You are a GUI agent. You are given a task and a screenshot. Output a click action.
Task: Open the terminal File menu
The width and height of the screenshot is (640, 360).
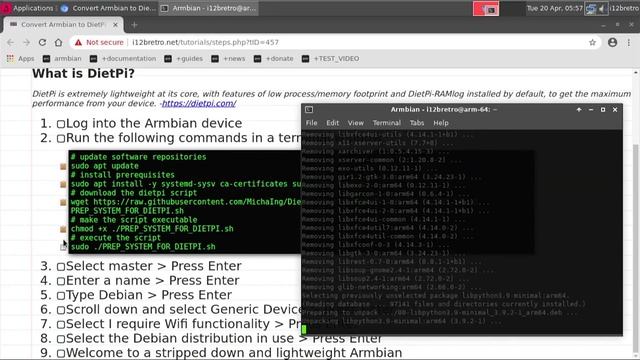tap(311, 123)
